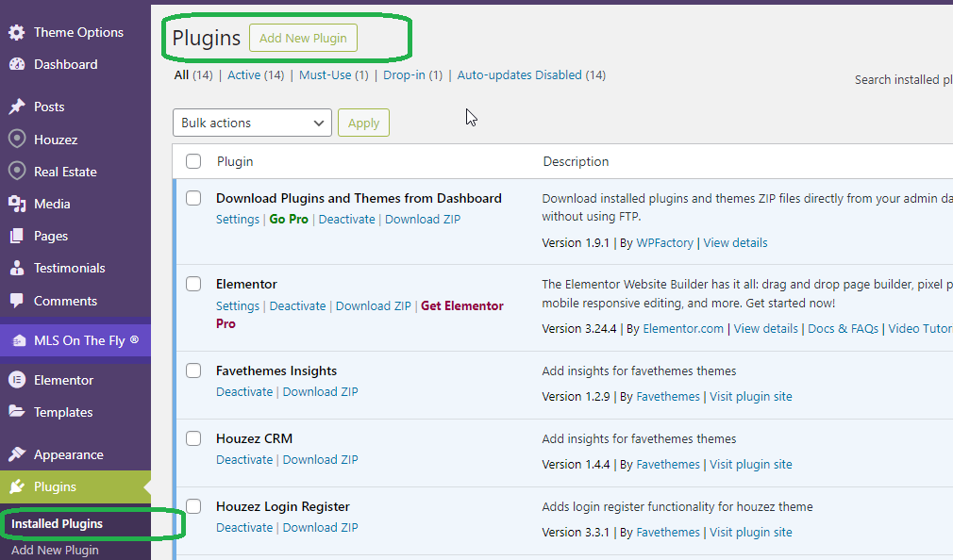Click the Elementor logo icon in sidebar
The height and width of the screenshot is (560, 953).
click(x=17, y=380)
